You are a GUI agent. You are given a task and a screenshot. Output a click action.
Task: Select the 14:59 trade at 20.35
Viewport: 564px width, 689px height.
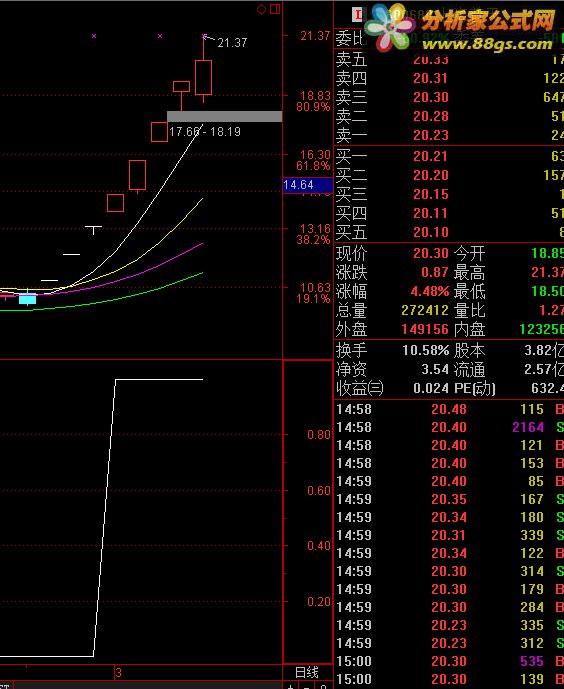pos(449,499)
